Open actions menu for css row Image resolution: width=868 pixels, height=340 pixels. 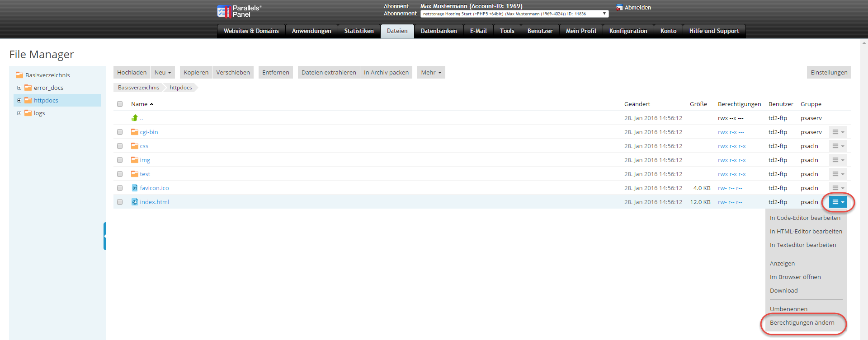point(838,146)
